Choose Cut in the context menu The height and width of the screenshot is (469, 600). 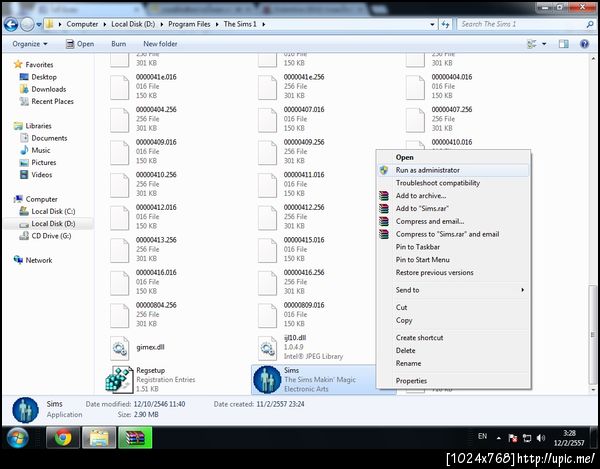[453, 308]
